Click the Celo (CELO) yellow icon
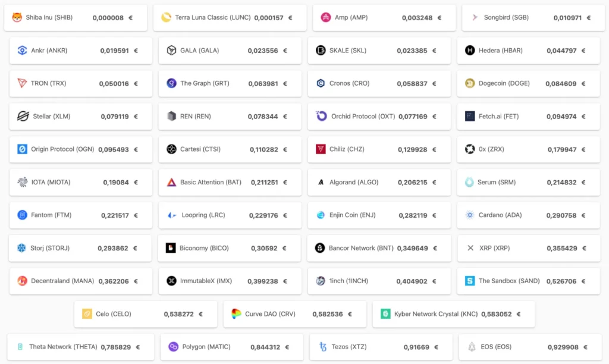The width and height of the screenshot is (609, 364). click(87, 314)
